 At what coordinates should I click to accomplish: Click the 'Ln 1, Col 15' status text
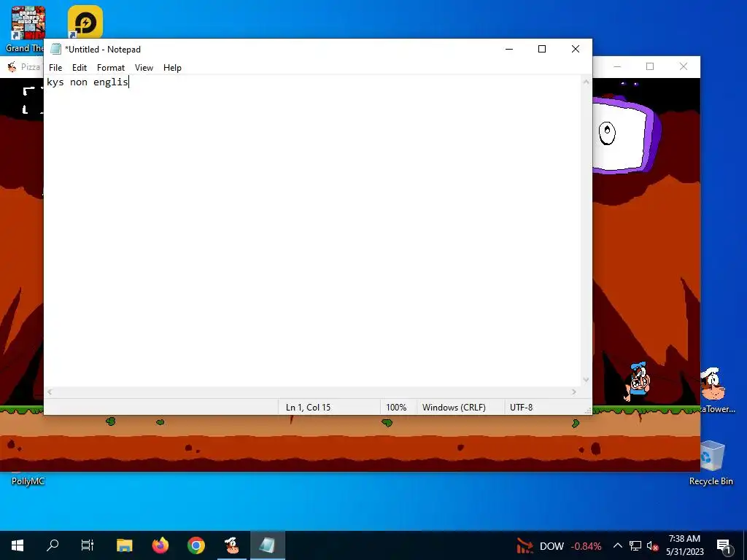point(308,407)
